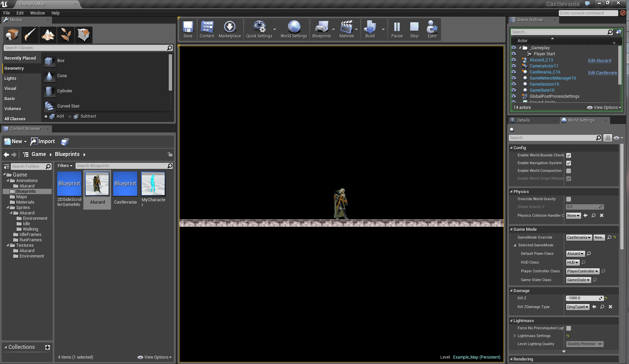Stop the play session
The image size is (629, 364).
(414, 29)
